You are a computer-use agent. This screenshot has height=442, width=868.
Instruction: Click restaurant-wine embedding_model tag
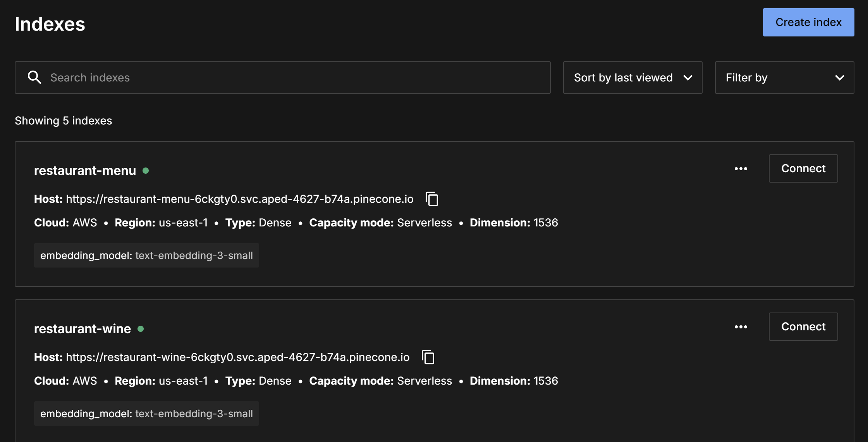[x=146, y=414]
